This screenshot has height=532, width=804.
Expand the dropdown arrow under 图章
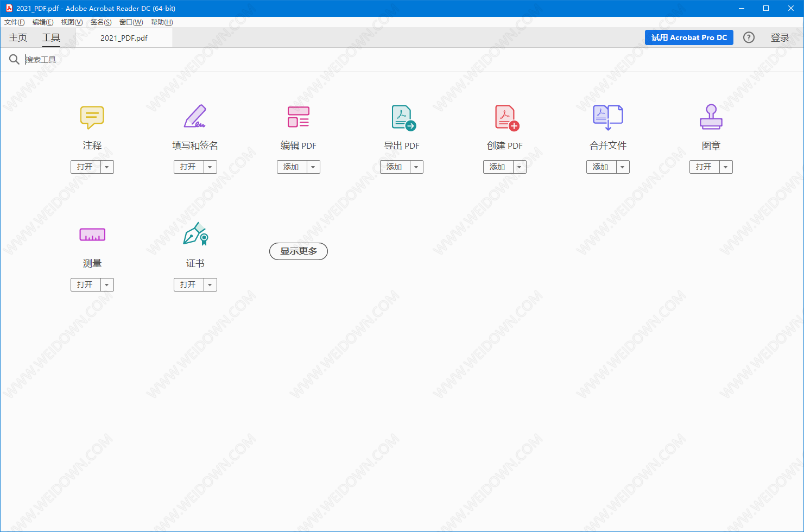click(726, 167)
